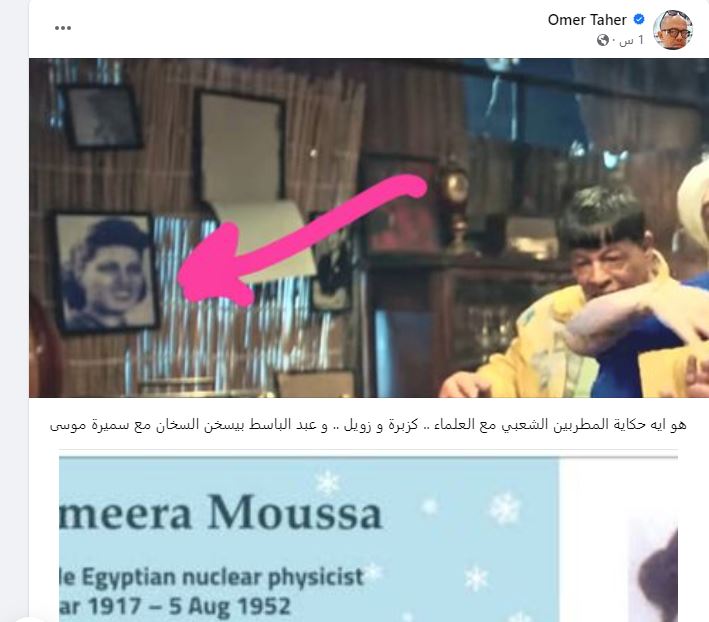This screenshot has height=622, width=709.
Task: Click the 'meera Moussa' heading in the card
Action: click(221, 512)
